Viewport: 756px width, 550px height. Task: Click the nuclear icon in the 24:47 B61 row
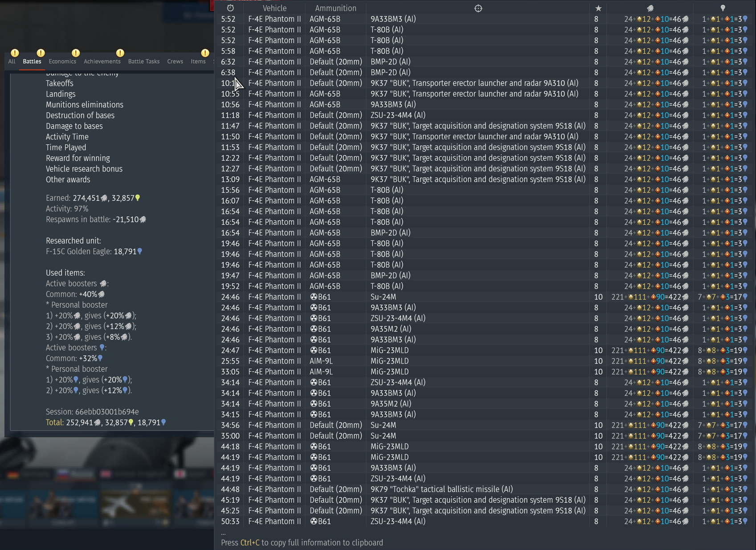point(314,350)
